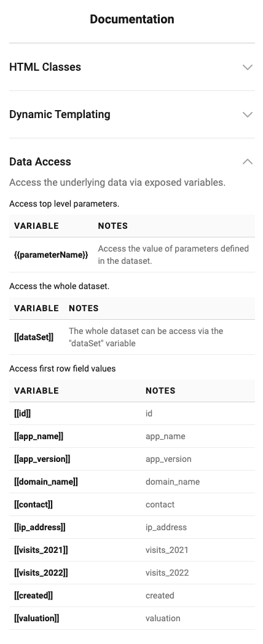263x644 pixels.
Task: Select the [[dataSet]] variable
Action: [x=34, y=338]
